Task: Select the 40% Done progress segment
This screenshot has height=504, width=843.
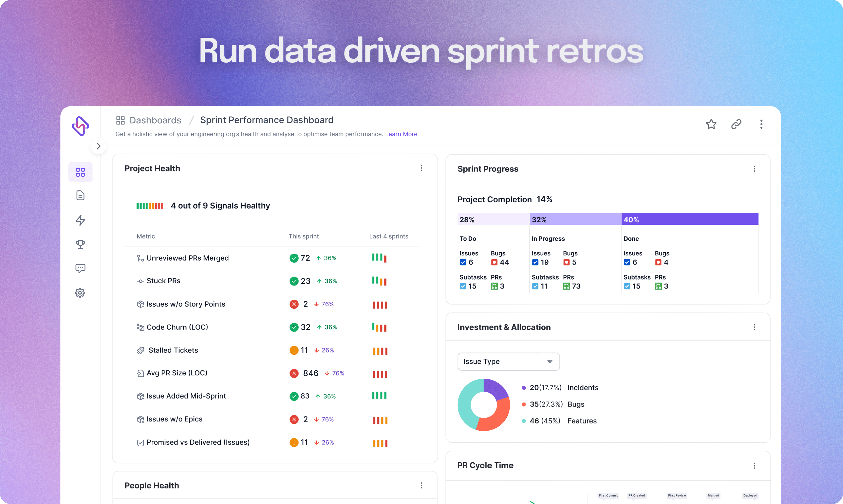Action: pyautogui.click(x=690, y=219)
